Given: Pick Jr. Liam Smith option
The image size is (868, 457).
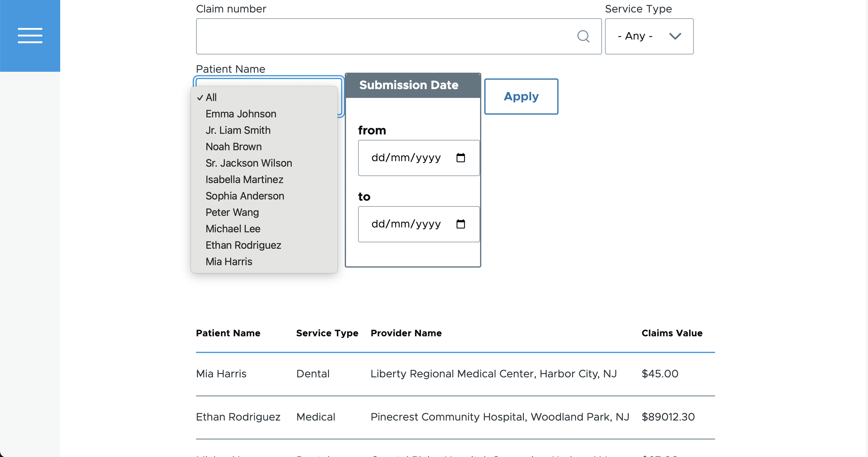Looking at the screenshot, I should 238,130.
